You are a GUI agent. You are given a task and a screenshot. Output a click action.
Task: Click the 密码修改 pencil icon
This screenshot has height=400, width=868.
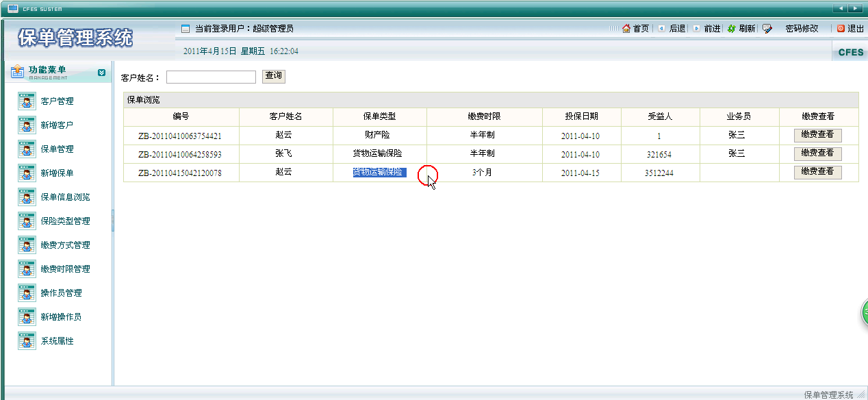(767, 29)
